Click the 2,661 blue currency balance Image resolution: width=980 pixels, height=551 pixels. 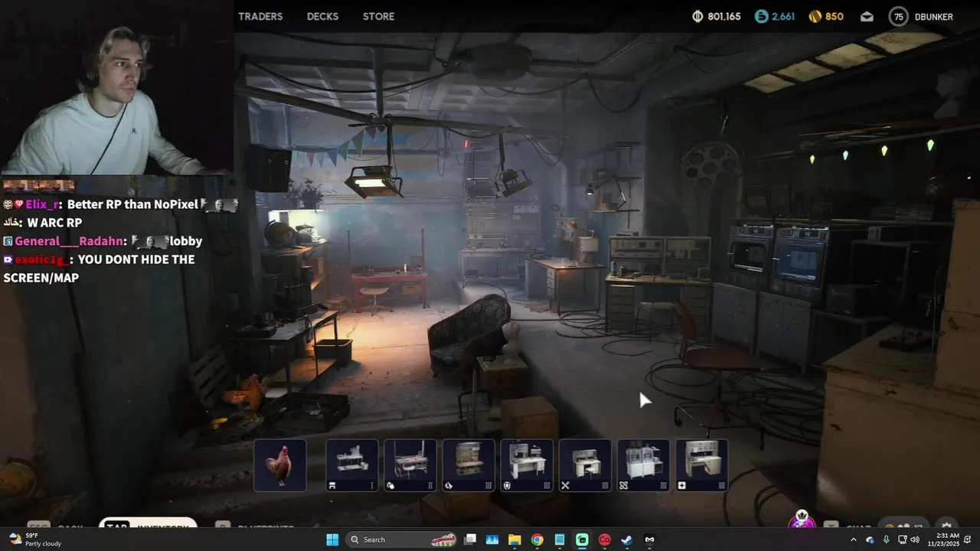774,16
